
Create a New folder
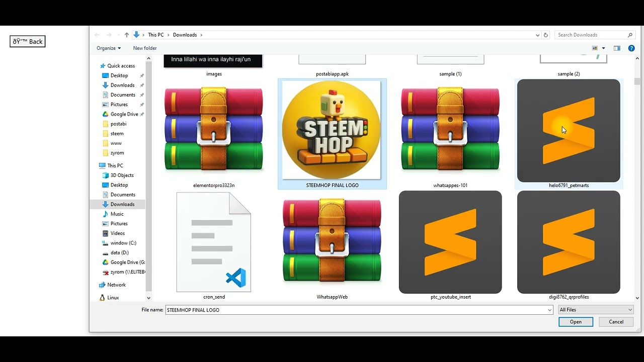(x=145, y=48)
